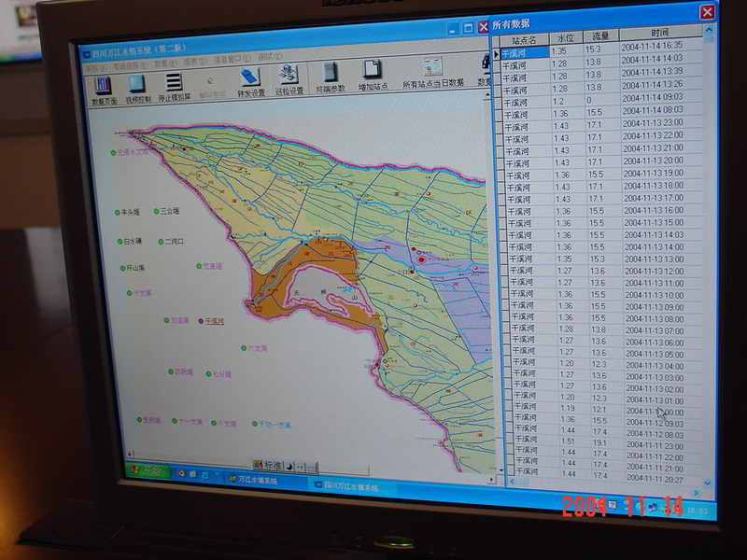Click the 千功一支渠 station label
The width and height of the screenshot is (747, 560).
pos(275,425)
